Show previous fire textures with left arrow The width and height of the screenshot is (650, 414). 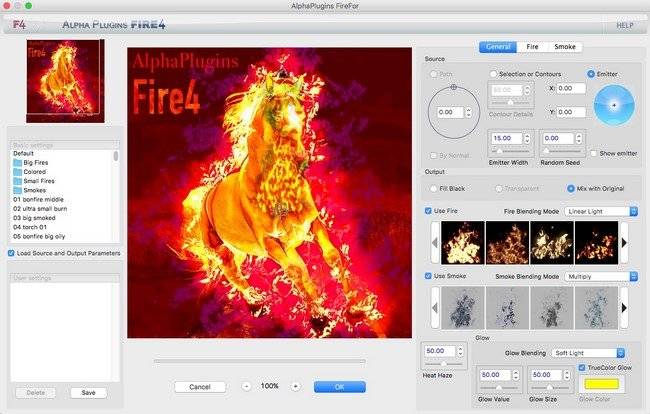[435, 243]
